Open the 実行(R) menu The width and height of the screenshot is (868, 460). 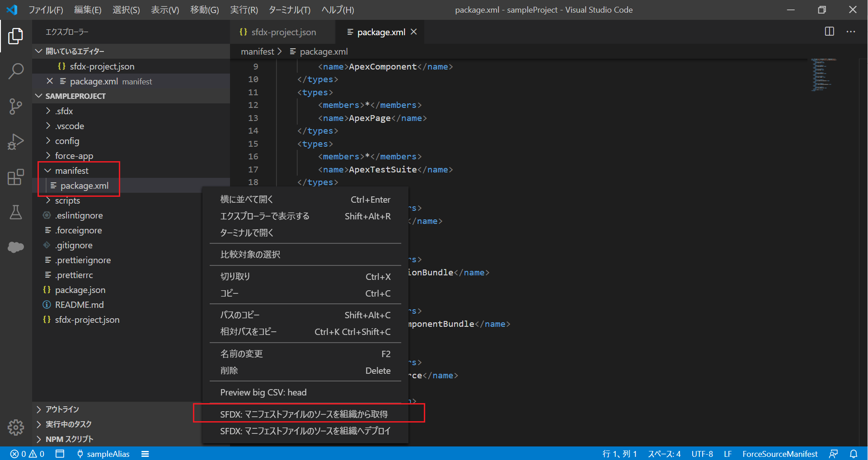tap(244, 9)
